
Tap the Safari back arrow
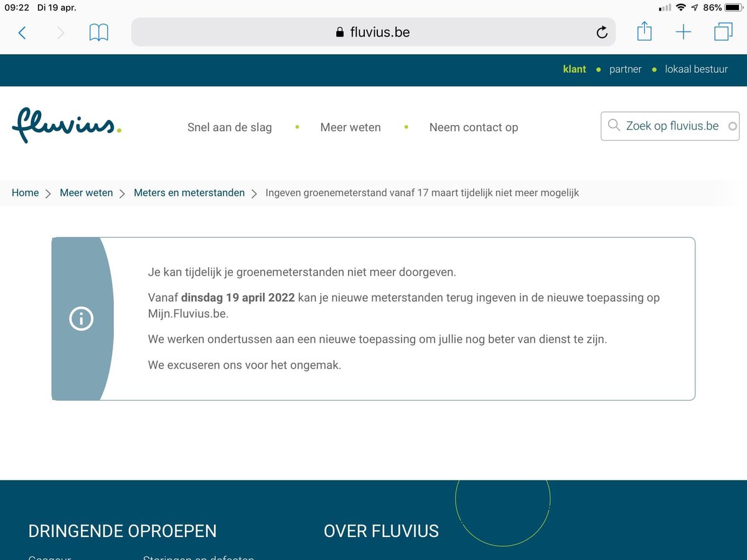point(22,32)
